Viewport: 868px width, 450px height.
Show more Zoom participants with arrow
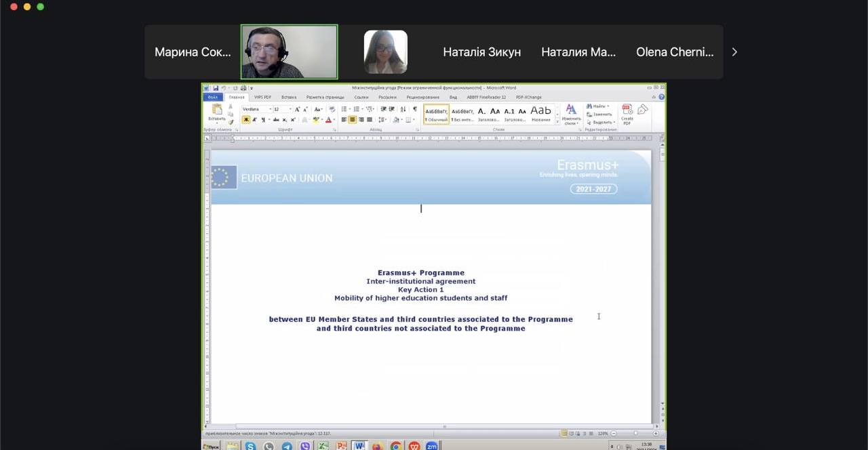[734, 52]
